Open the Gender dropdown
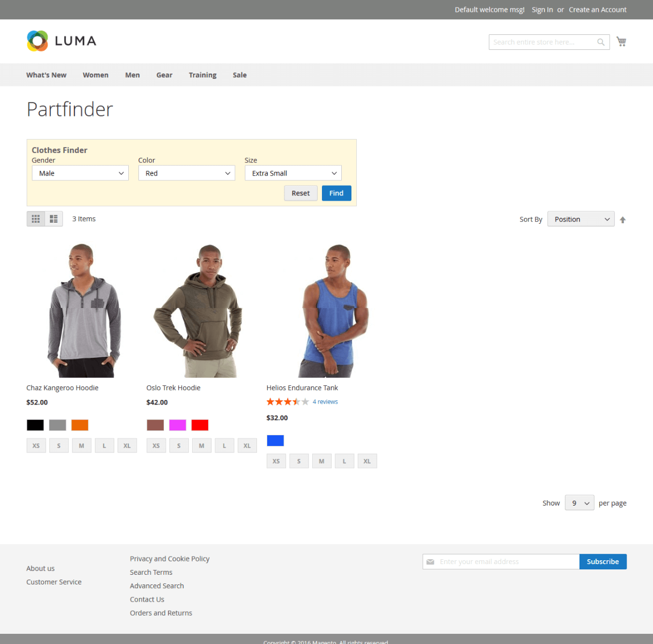 point(80,173)
